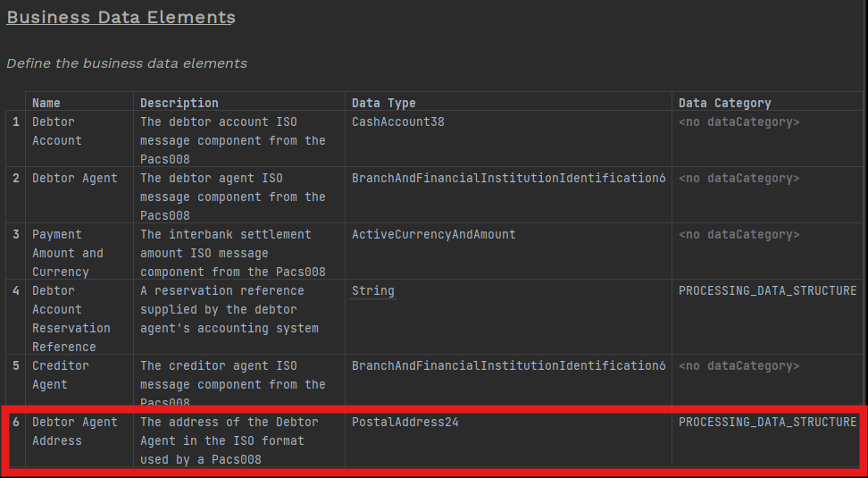Select the CashAccount38 data type cell
868x478 pixels.
[397, 122]
